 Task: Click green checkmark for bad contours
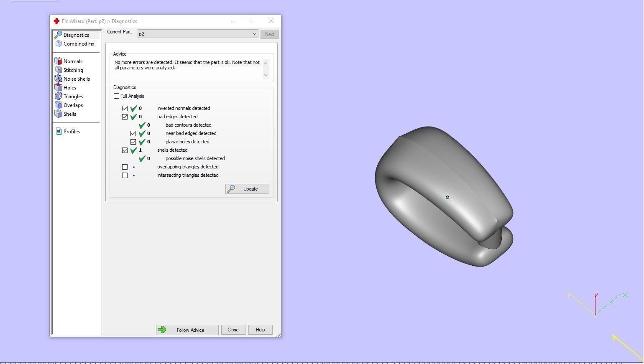point(142,125)
